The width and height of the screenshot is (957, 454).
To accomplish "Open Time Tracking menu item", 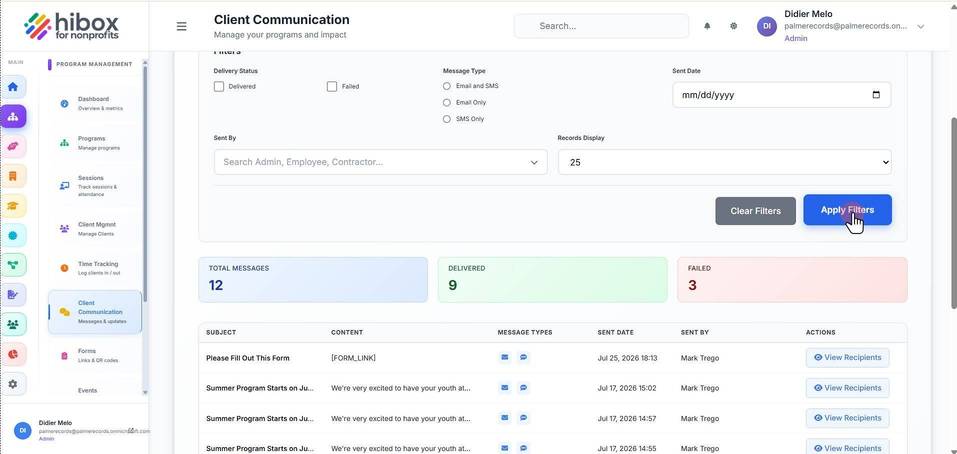I will tap(95, 268).
